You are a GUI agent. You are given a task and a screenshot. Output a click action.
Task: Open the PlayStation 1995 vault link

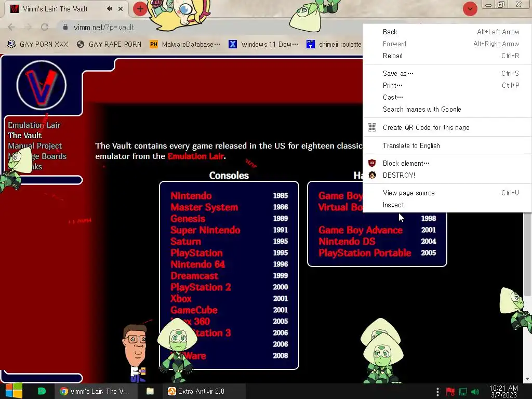click(196, 253)
